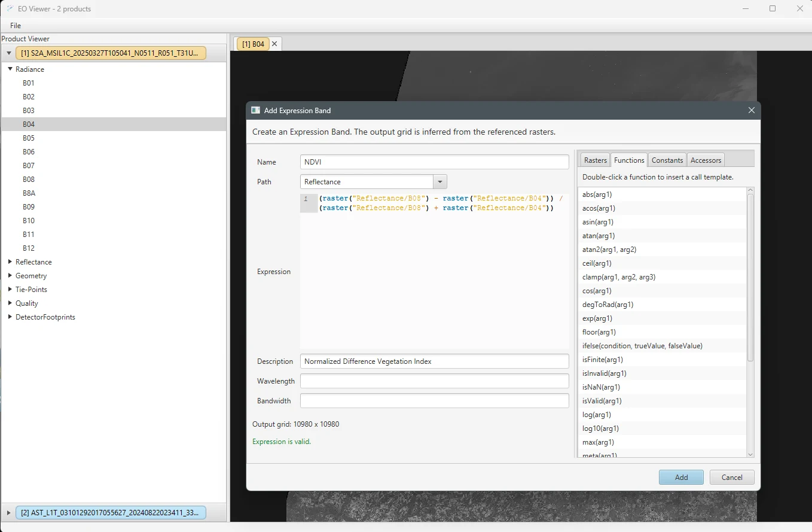Collapse the S2A_MSIL1C product node
This screenshot has width=812, height=532.
point(8,53)
